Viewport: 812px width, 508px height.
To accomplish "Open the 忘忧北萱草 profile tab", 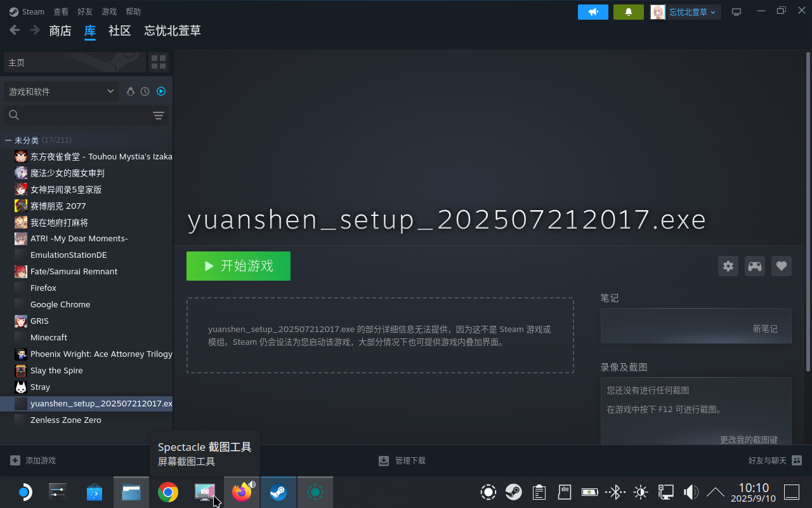I will click(x=173, y=30).
